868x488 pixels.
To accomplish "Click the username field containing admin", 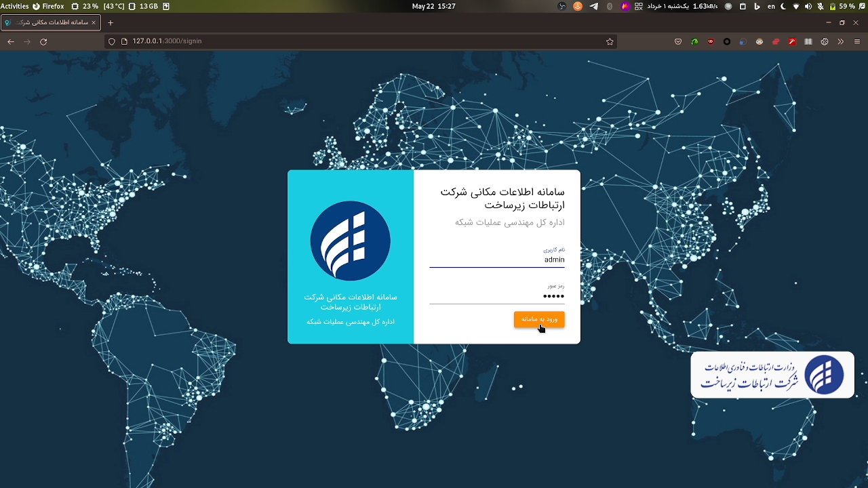I will click(x=497, y=260).
